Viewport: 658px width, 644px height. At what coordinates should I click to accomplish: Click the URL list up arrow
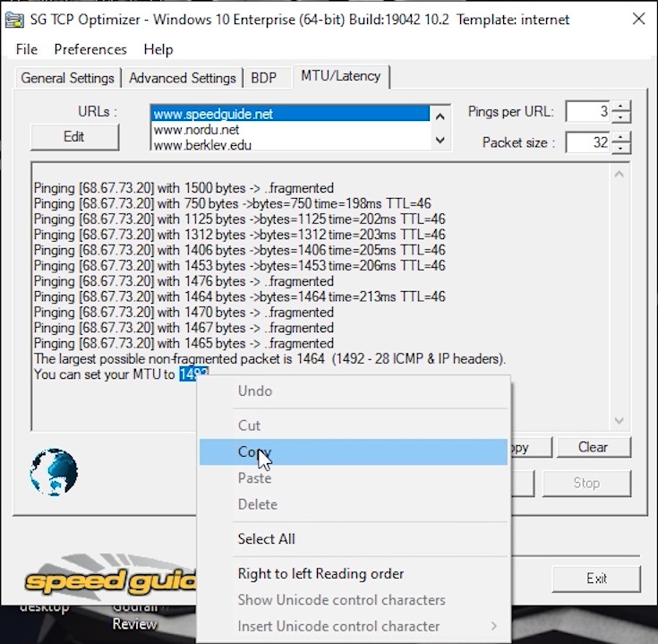click(440, 116)
